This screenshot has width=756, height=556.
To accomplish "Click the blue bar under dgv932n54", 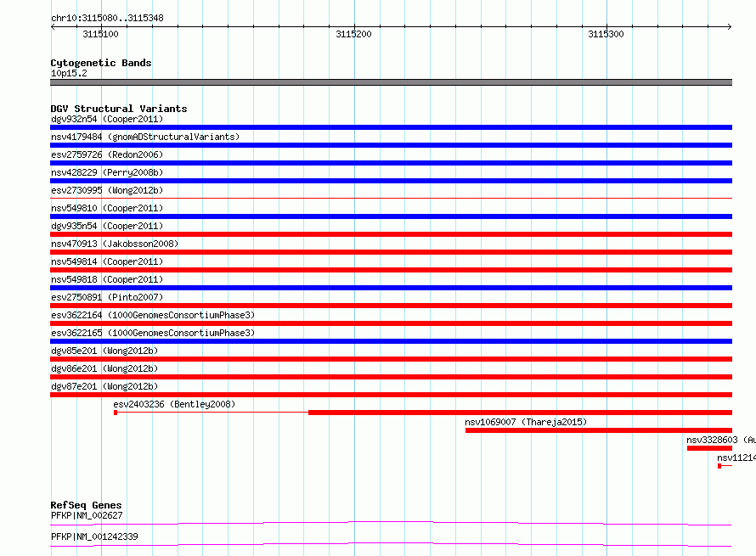I will click(391, 127).
